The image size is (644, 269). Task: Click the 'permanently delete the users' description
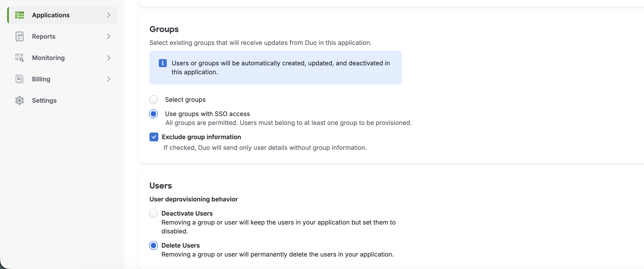pos(278,255)
